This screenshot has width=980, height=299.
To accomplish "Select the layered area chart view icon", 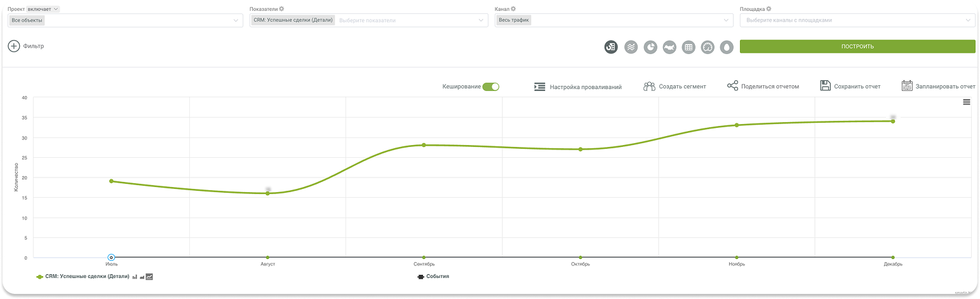I will coord(631,47).
